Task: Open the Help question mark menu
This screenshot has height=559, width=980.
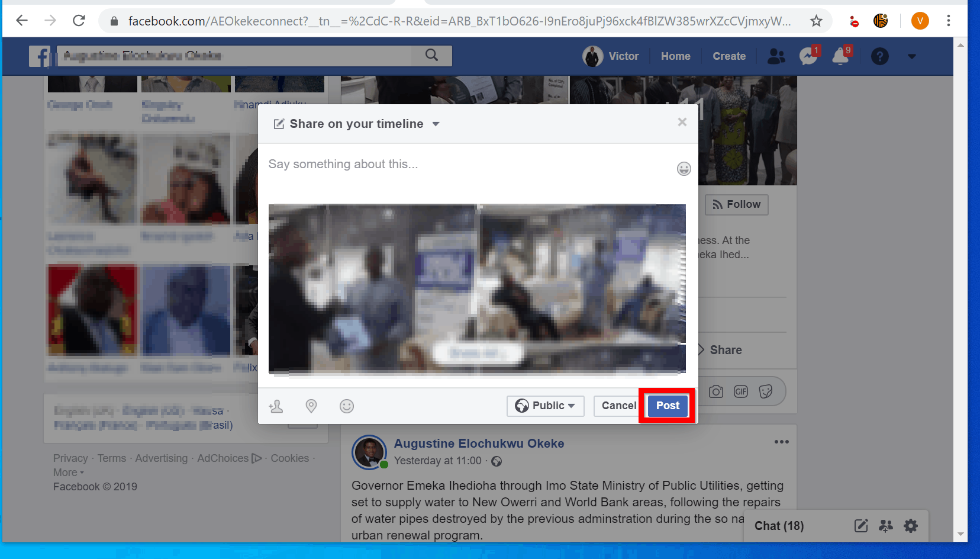Action: [880, 56]
